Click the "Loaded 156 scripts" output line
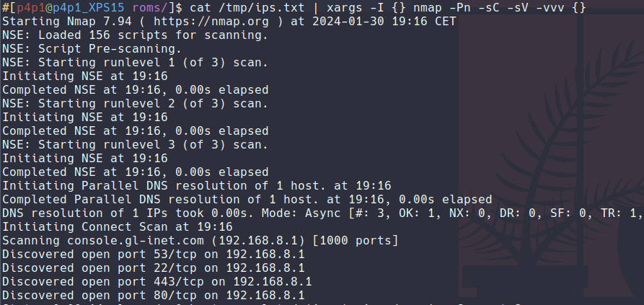This screenshot has height=305, width=644. point(134,35)
